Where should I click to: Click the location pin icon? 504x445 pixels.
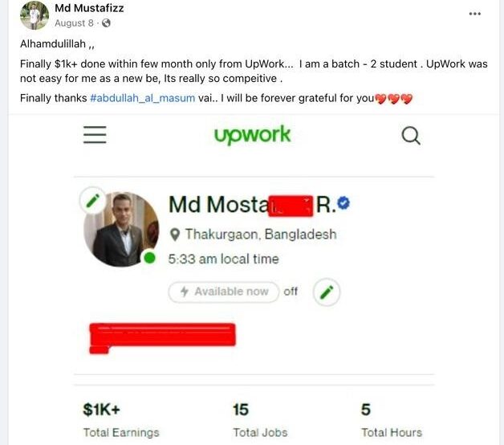click(x=174, y=235)
